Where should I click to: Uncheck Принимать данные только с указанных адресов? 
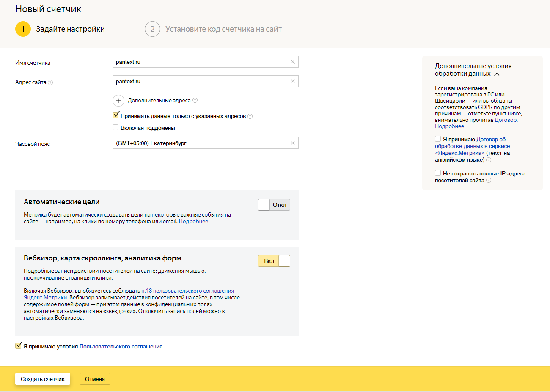click(x=115, y=115)
